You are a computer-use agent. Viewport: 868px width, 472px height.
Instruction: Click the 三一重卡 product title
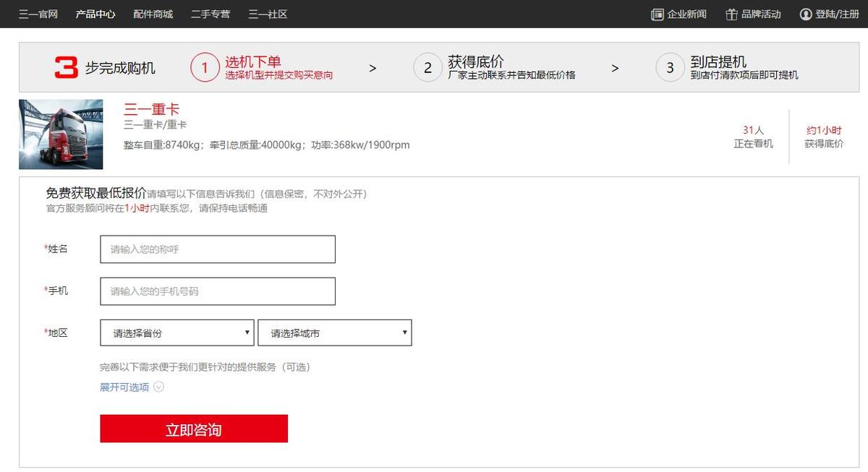point(152,110)
